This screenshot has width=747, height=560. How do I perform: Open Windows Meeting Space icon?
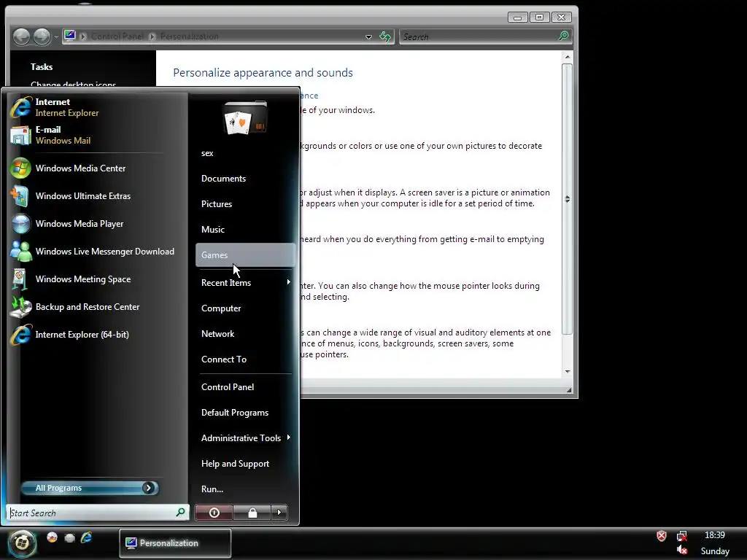[x=21, y=279]
